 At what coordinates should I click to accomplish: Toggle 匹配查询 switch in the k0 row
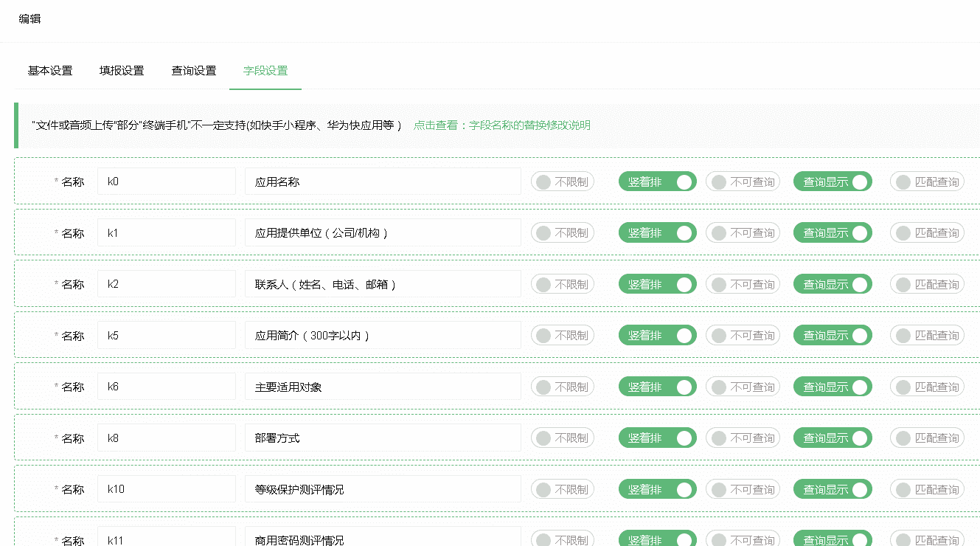point(927,182)
